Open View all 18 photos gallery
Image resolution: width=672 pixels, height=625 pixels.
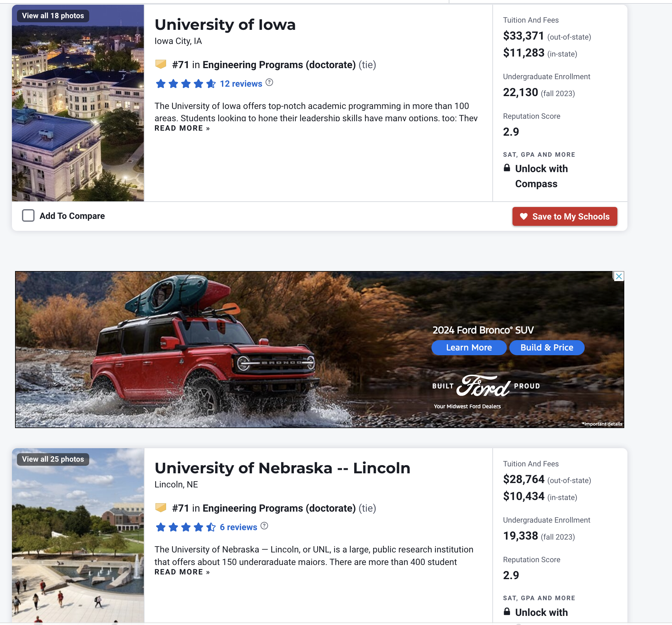click(53, 16)
